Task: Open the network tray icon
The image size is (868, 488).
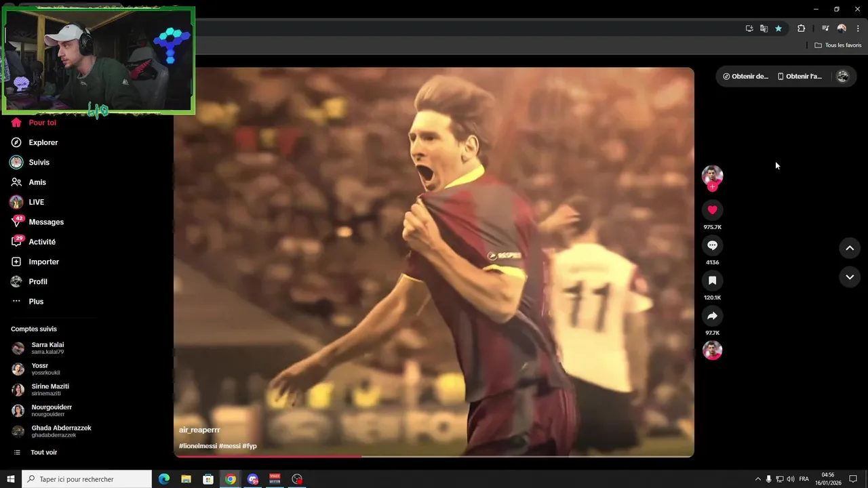Action: pyautogui.click(x=780, y=479)
